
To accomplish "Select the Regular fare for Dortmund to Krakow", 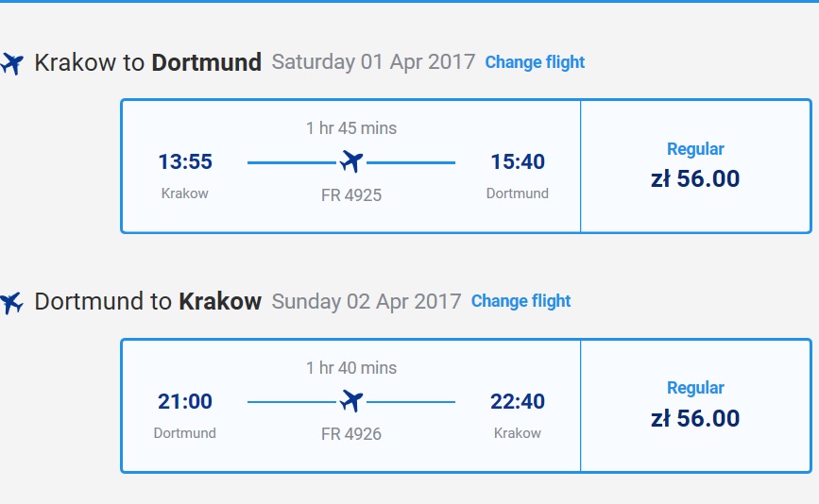I will pos(696,406).
